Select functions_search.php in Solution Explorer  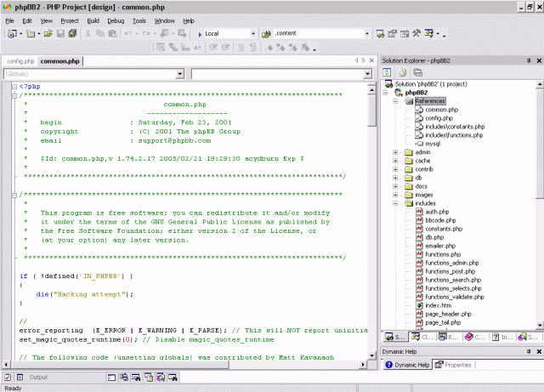click(453, 280)
